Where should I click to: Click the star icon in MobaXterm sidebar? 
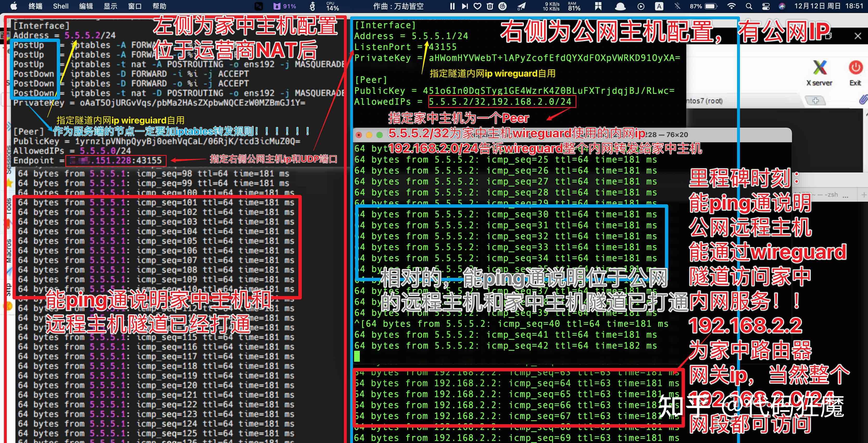pos(9,183)
